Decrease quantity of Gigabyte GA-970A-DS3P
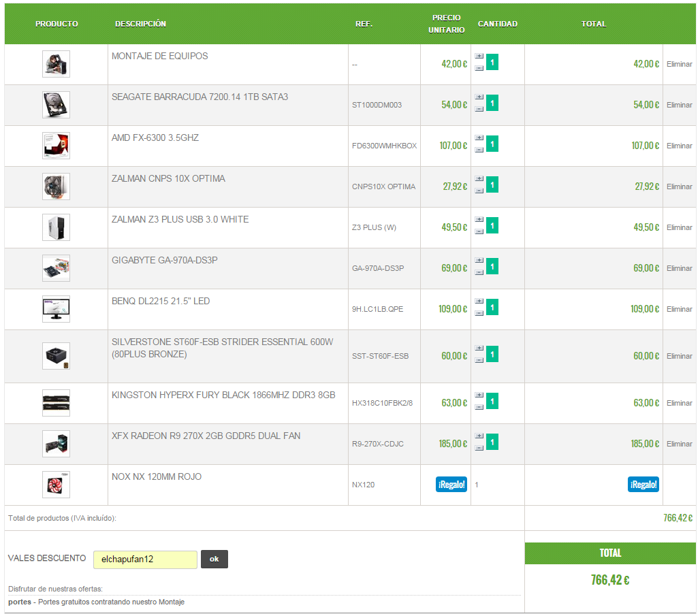 pos(479,272)
